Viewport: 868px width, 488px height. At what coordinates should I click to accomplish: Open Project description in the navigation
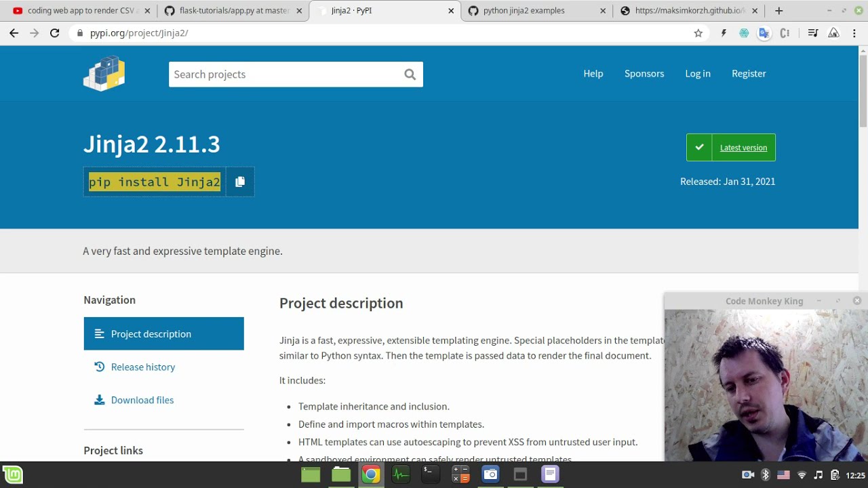coord(163,333)
